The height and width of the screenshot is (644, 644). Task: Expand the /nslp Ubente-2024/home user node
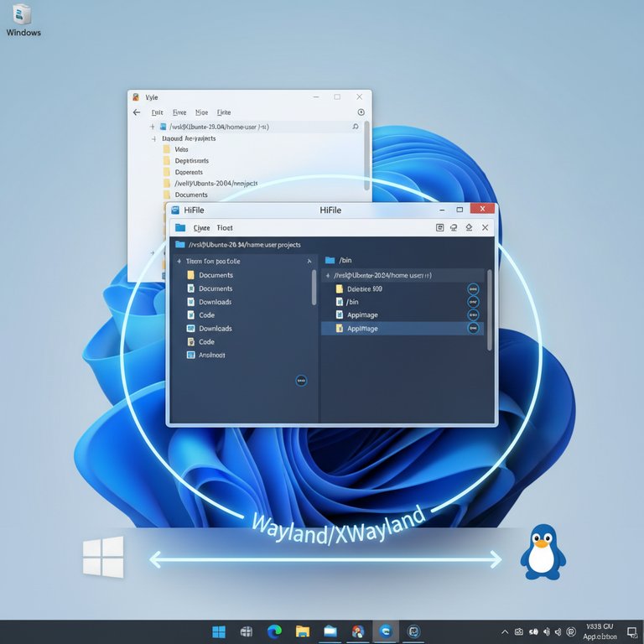328,276
